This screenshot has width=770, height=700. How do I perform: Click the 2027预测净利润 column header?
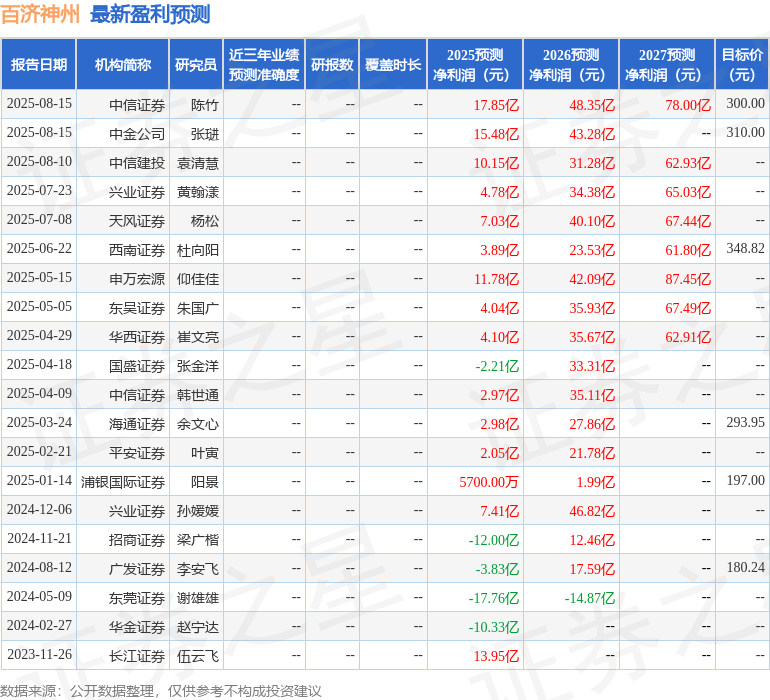click(x=667, y=65)
